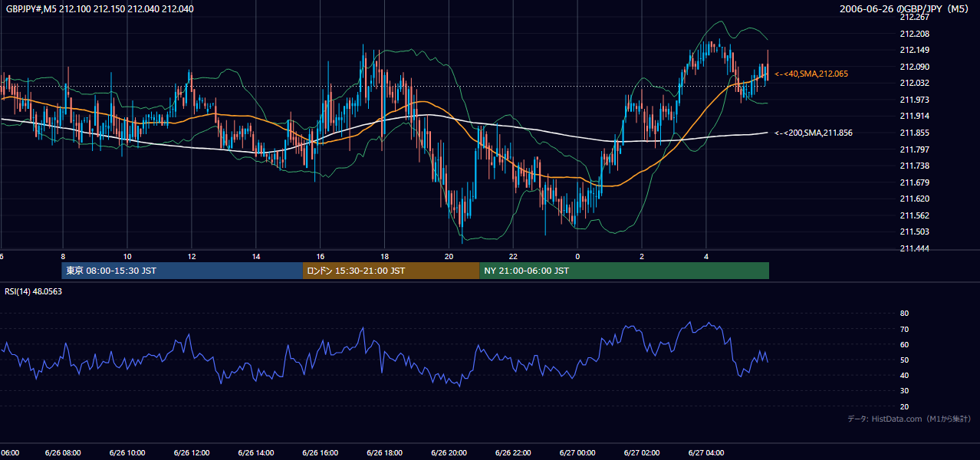Click hour label 12 under price chart
The image size is (980, 460).
pos(192,256)
